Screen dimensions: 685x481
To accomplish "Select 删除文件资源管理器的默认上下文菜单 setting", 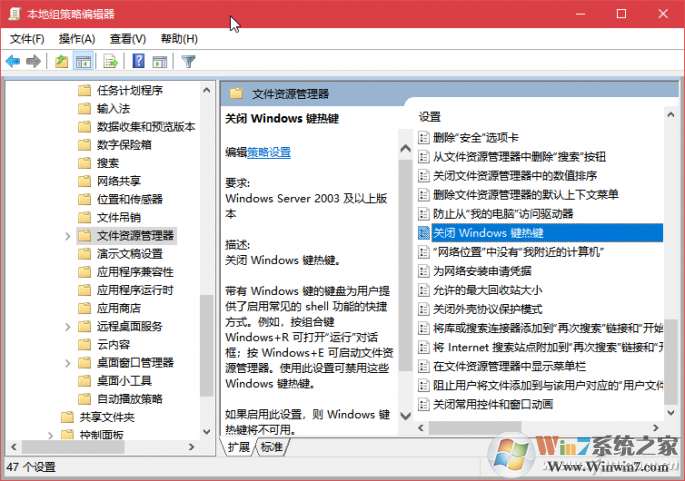I will (526, 195).
